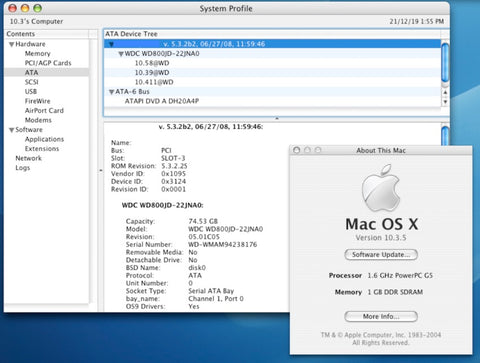Close the About This Mac window
This screenshot has width=480, height=363.
[x=297, y=150]
